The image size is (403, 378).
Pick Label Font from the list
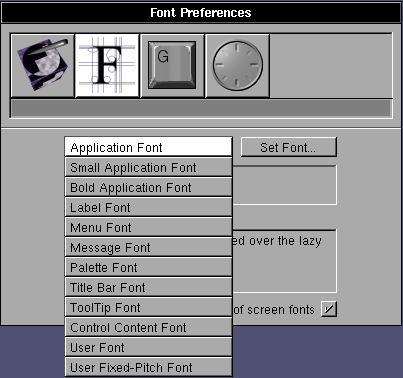pos(148,207)
